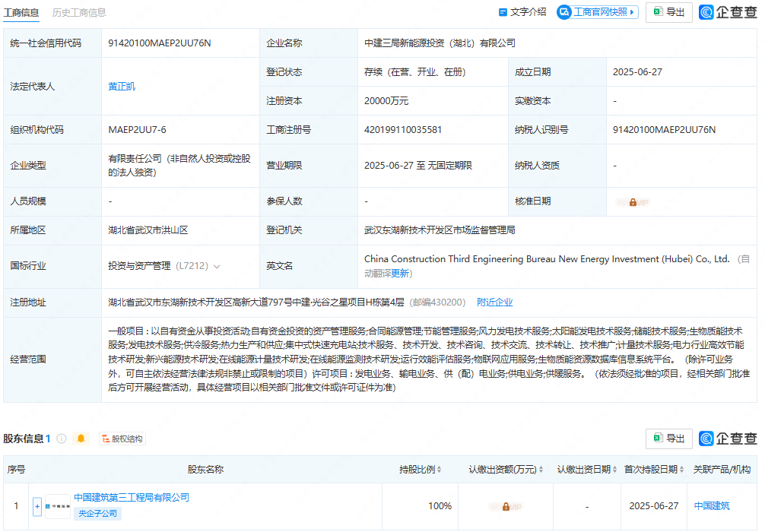The width and height of the screenshot is (765, 532).
Task: Click the 100% shareholding ratio cell
Action: [440, 506]
